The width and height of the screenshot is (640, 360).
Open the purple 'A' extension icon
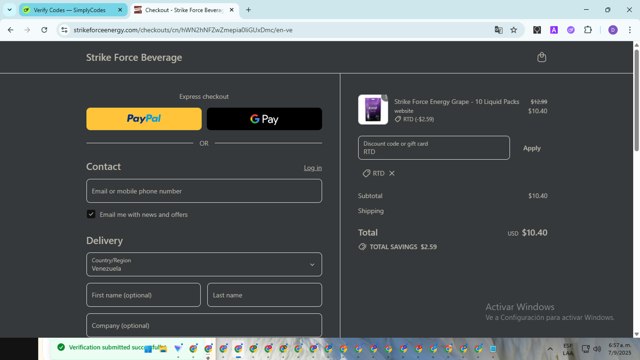[x=554, y=30]
